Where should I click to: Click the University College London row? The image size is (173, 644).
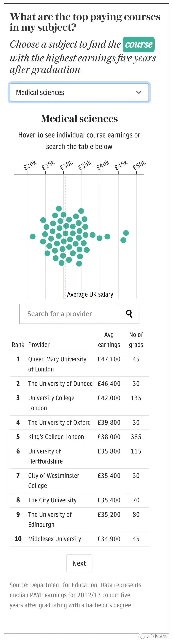(x=79, y=403)
